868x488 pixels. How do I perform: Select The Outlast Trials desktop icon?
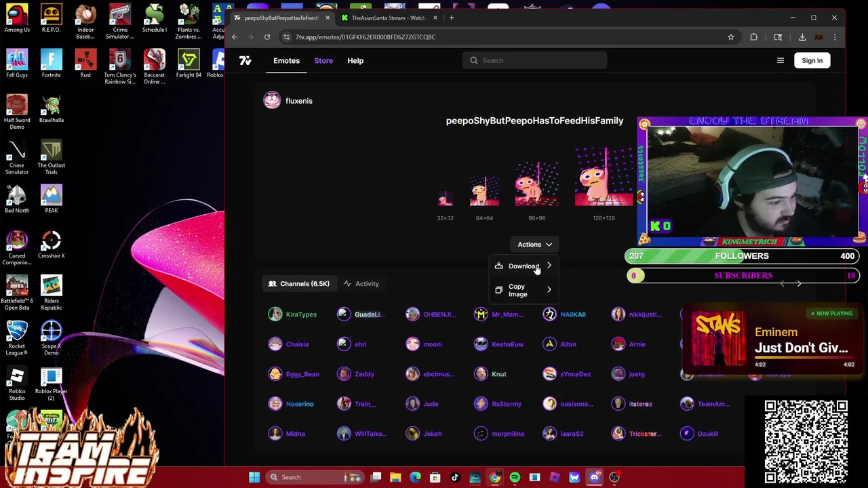(51, 157)
